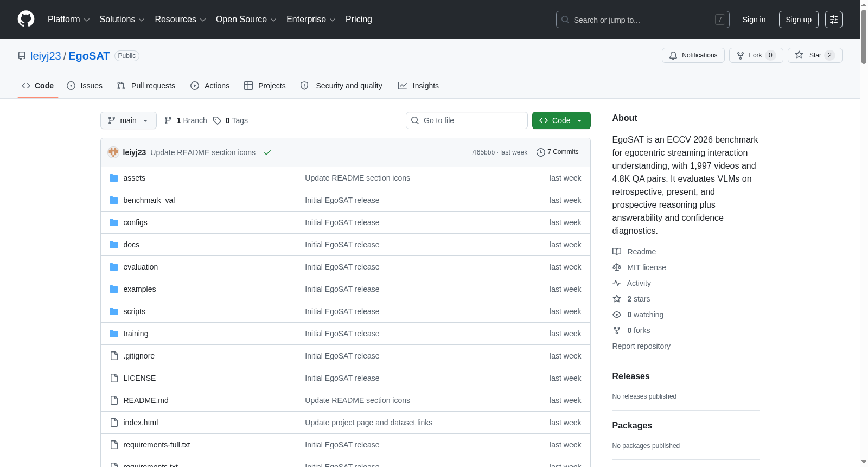868x467 pixels.
Task: View the 1 Branch link
Action: pyautogui.click(x=186, y=120)
